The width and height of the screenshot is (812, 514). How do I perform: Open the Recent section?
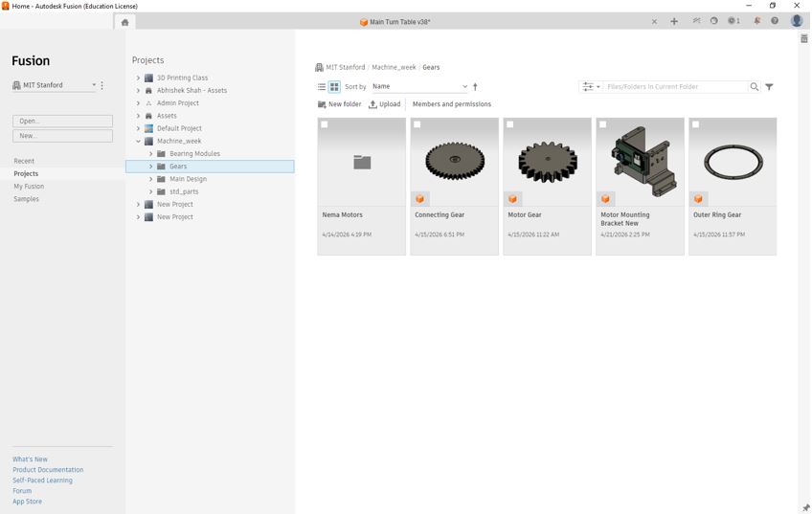(24, 161)
